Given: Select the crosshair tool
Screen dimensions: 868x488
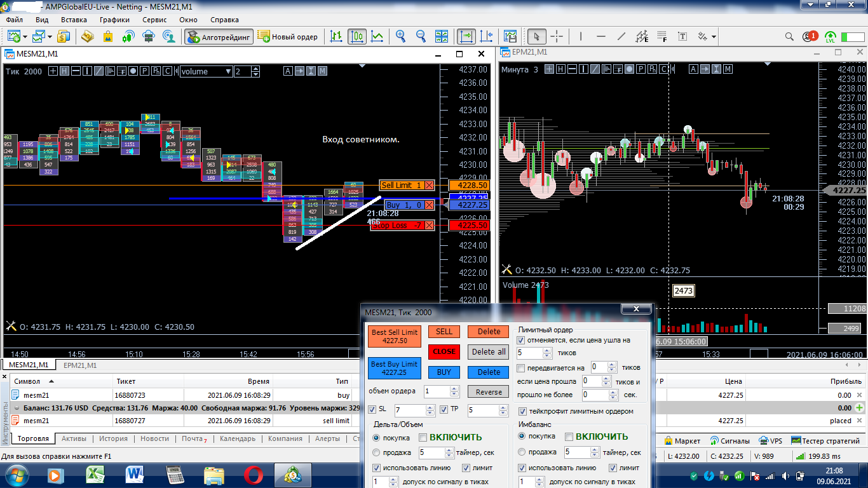Looking at the screenshot, I should pyautogui.click(x=557, y=36).
